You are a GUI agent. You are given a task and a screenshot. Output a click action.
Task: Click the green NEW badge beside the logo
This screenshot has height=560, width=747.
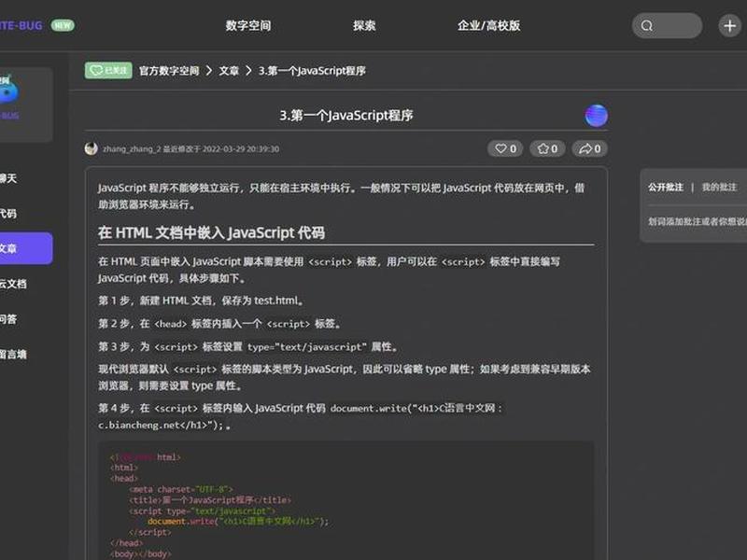pos(63,25)
